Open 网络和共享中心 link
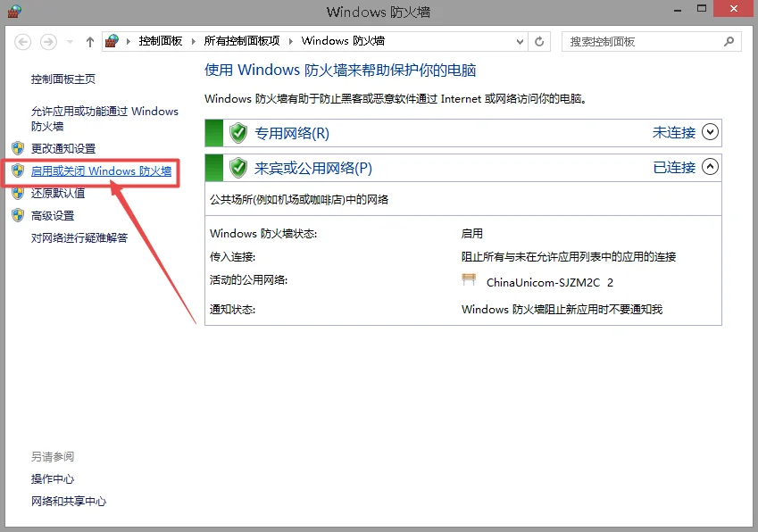 [69, 502]
